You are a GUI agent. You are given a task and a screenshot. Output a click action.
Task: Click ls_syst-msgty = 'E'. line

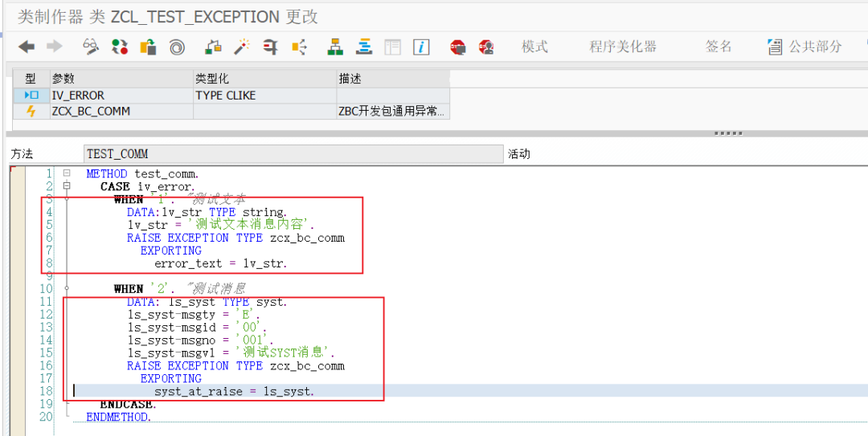[194, 314]
